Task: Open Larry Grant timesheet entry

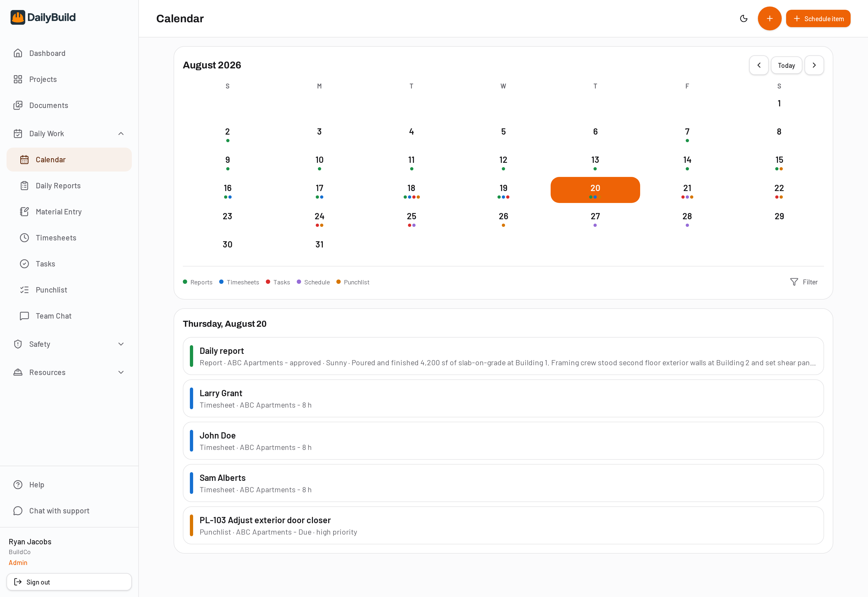Action: click(503, 398)
